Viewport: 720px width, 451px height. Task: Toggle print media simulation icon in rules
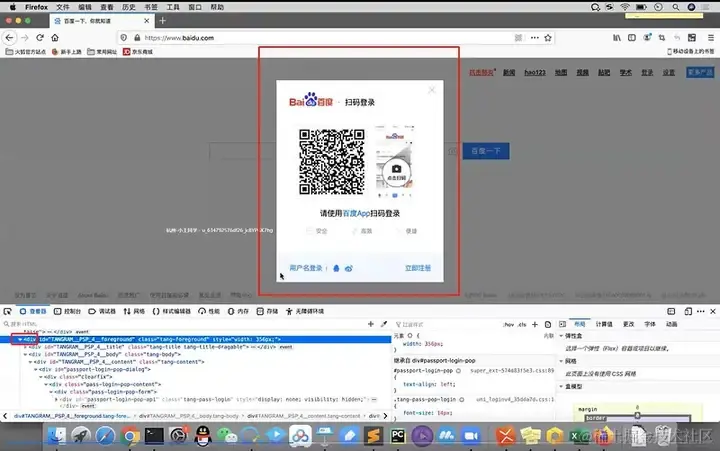pos(548,324)
